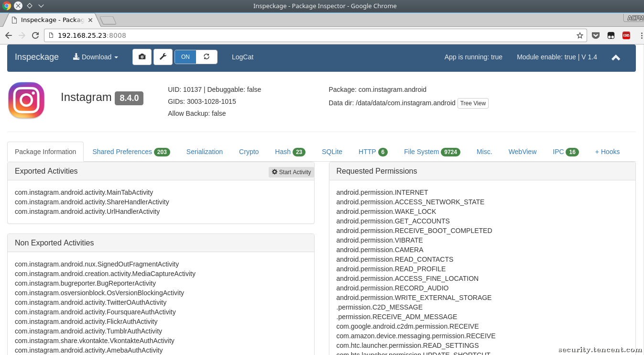The image size is (644, 355).
Task: Collapse the header with the chevron-up icon
Action: [x=616, y=57]
